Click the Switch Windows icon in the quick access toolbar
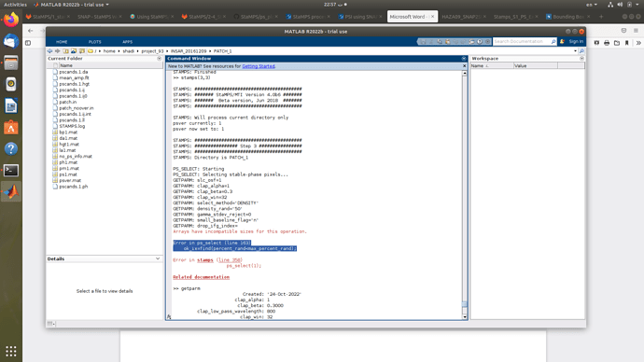644x362 pixels. pyautogui.click(x=471, y=41)
